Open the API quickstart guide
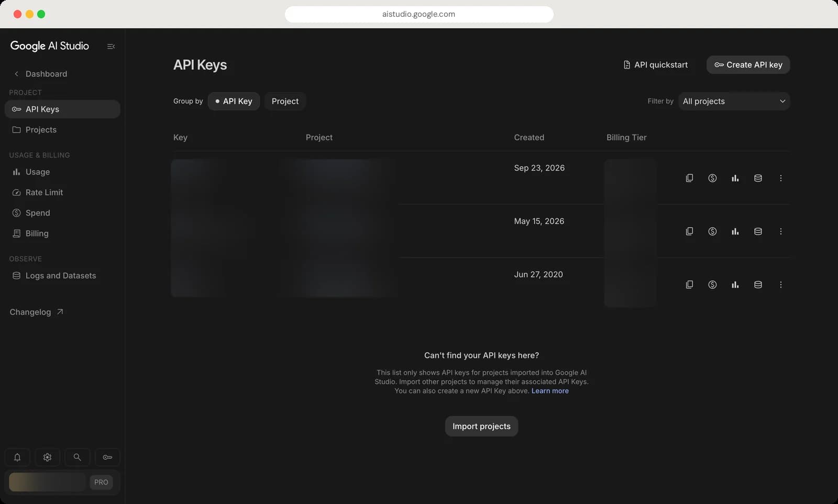The width and height of the screenshot is (838, 504). (655, 65)
